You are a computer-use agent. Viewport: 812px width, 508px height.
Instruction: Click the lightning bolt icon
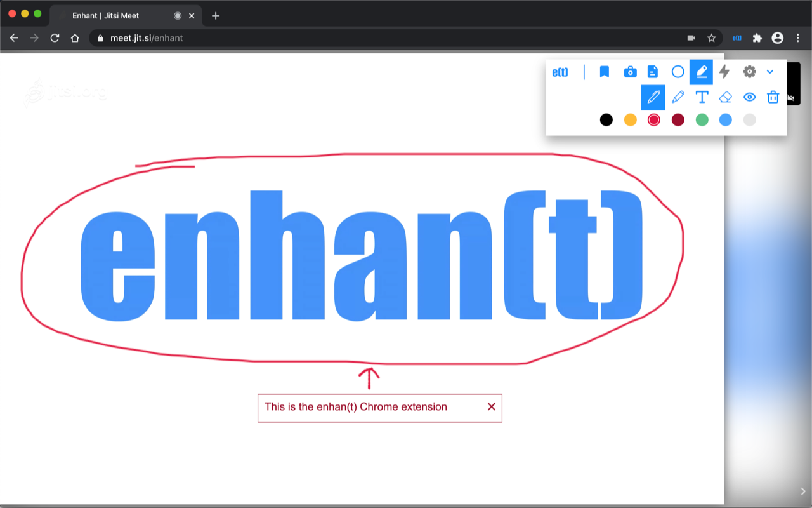coord(724,72)
